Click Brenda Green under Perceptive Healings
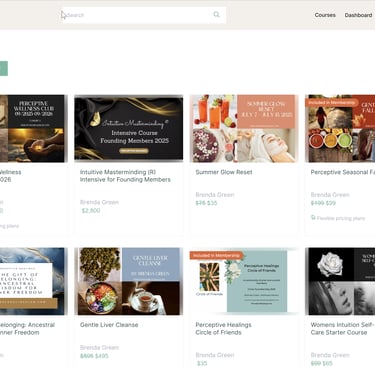Image resolution: width=375 pixels, height=366 pixels. click(215, 355)
